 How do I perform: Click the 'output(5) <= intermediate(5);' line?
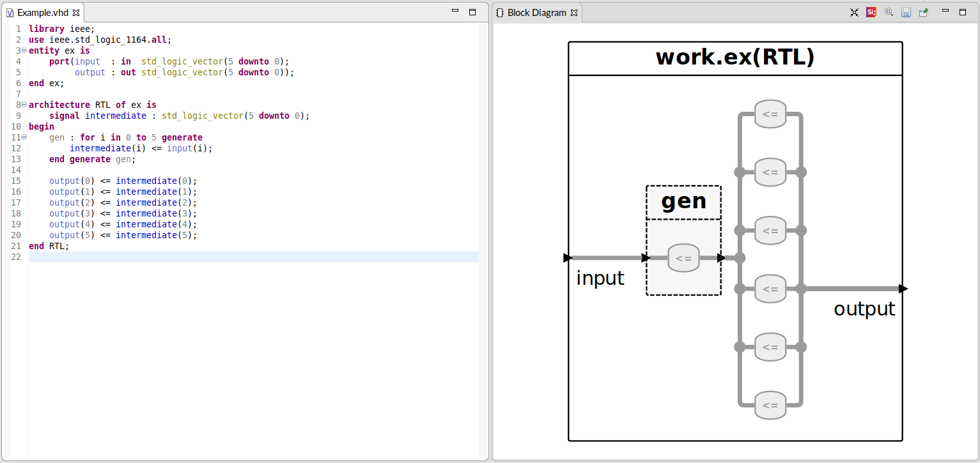pos(123,235)
